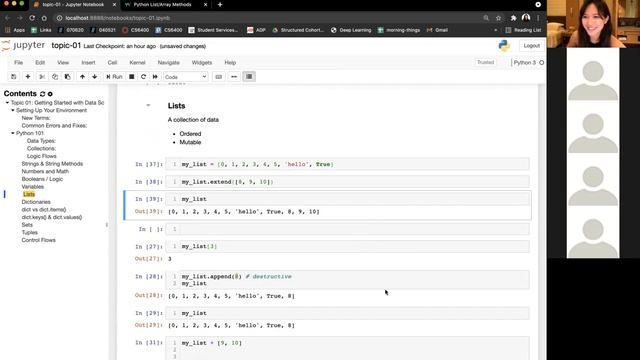Restart kernel and rerun all with the fast-forward icon
Viewport: 640px width, 360px height.
155,77
